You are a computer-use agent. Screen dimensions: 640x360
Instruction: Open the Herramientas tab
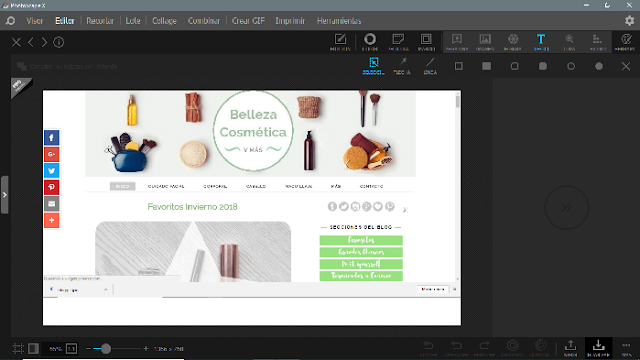339,21
